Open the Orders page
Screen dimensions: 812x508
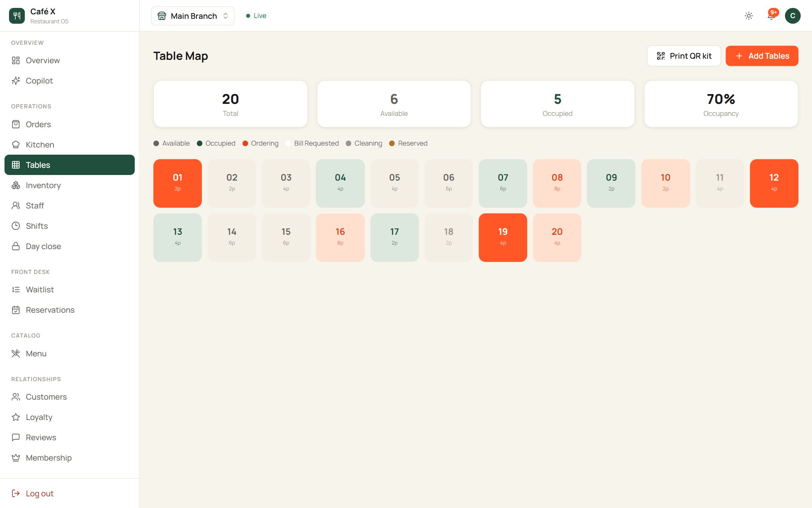point(70,125)
